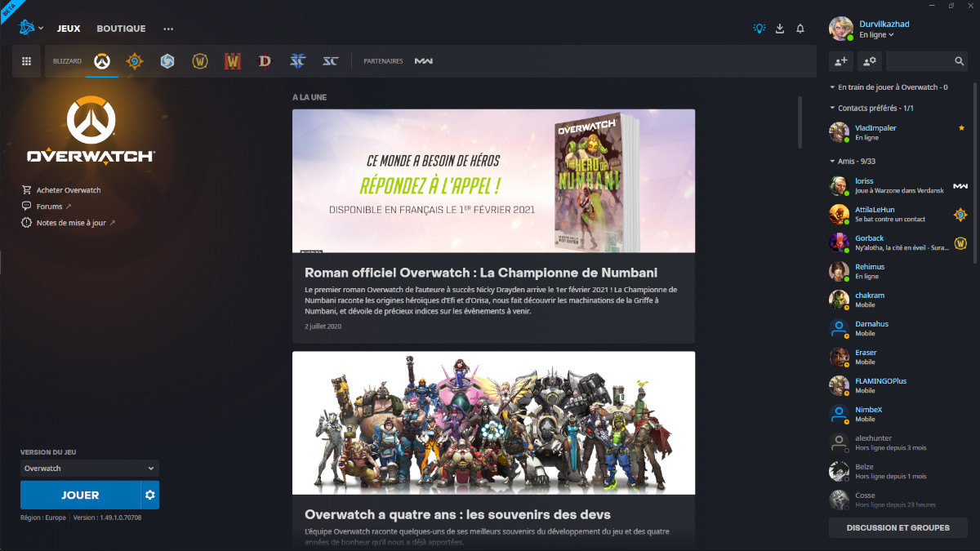
Task: Open the ... more options menu
Action: coord(168,28)
